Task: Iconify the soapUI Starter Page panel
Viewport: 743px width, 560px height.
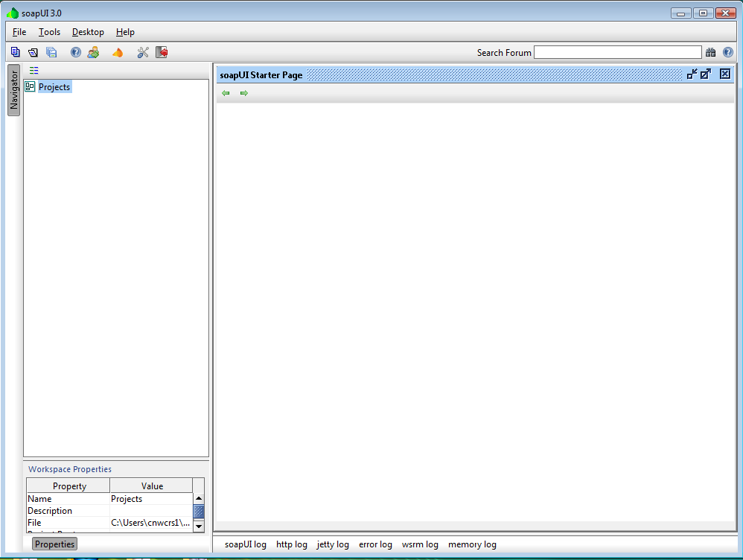Action: pos(692,74)
